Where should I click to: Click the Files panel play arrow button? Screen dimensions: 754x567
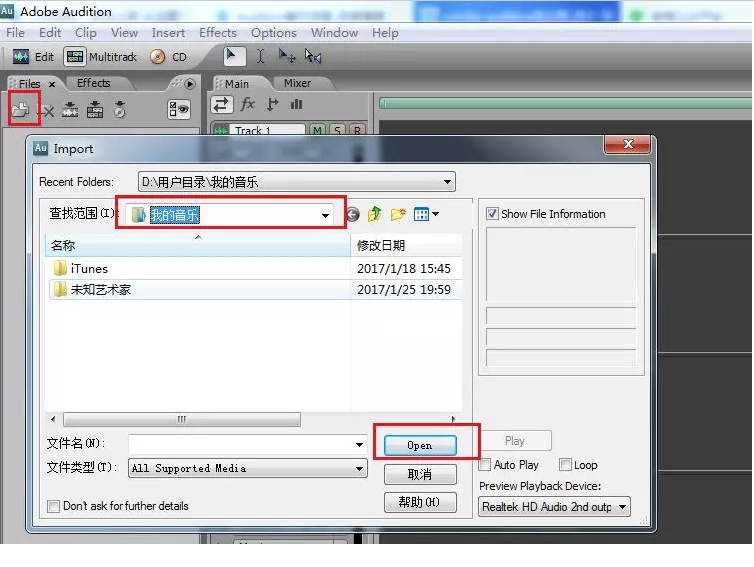[190, 84]
